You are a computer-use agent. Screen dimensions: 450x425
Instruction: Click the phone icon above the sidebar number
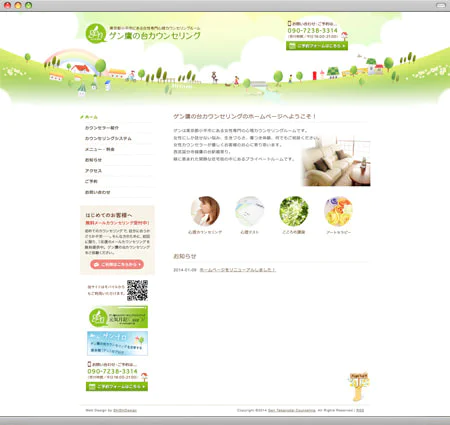pyautogui.click(x=89, y=364)
